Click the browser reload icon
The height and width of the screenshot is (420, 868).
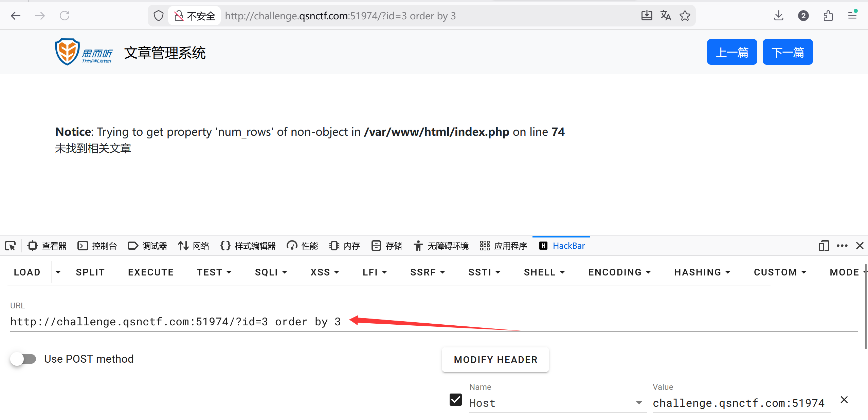[x=65, y=16]
